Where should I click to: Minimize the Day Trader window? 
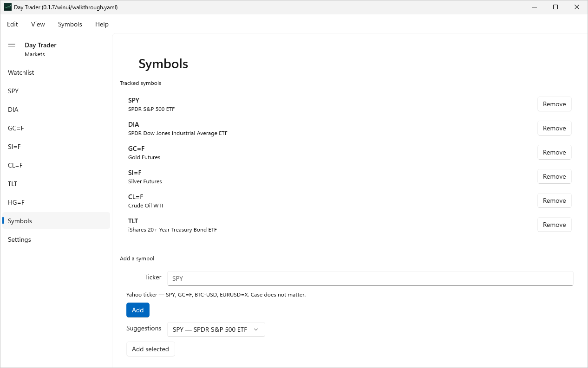[534, 7]
